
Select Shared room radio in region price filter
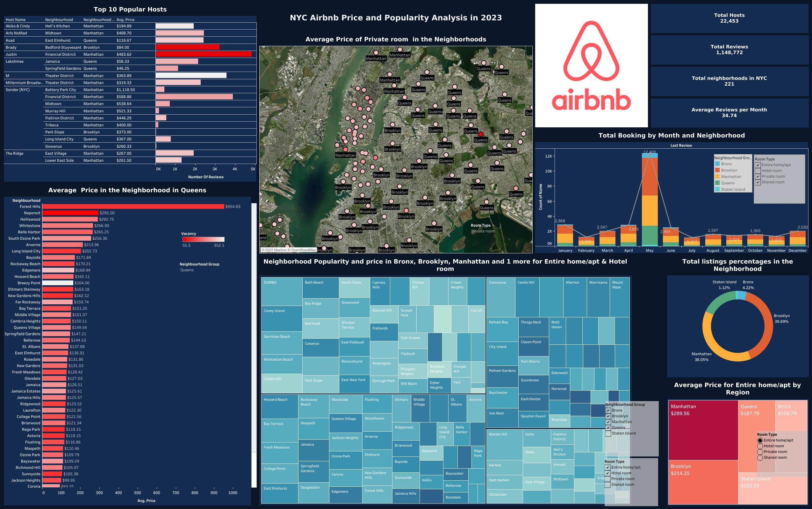(x=760, y=457)
